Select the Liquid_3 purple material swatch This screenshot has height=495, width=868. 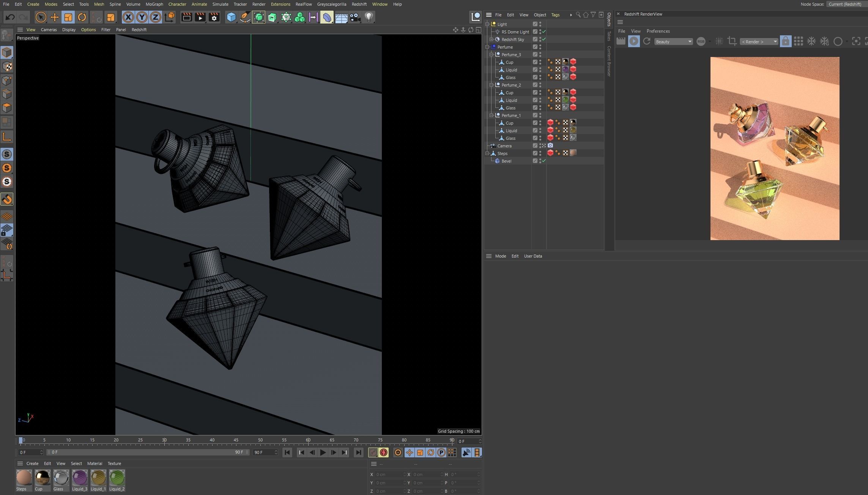click(80, 478)
